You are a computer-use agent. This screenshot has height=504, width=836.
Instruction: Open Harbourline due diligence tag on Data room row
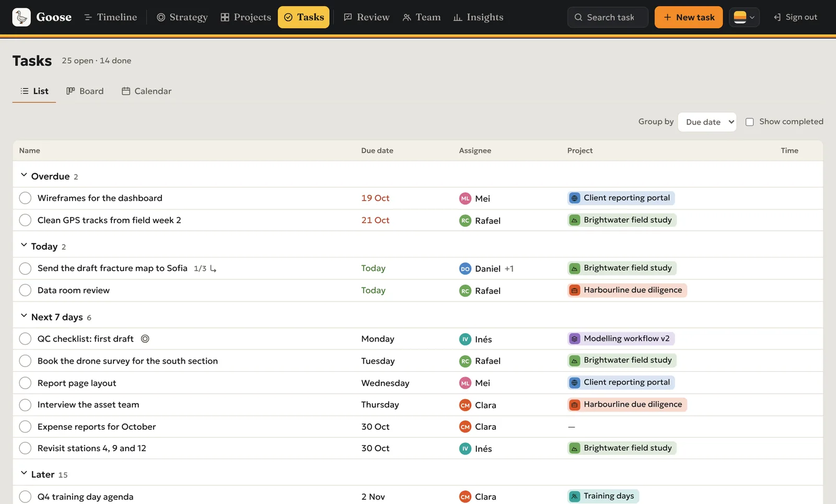point(627,290)
